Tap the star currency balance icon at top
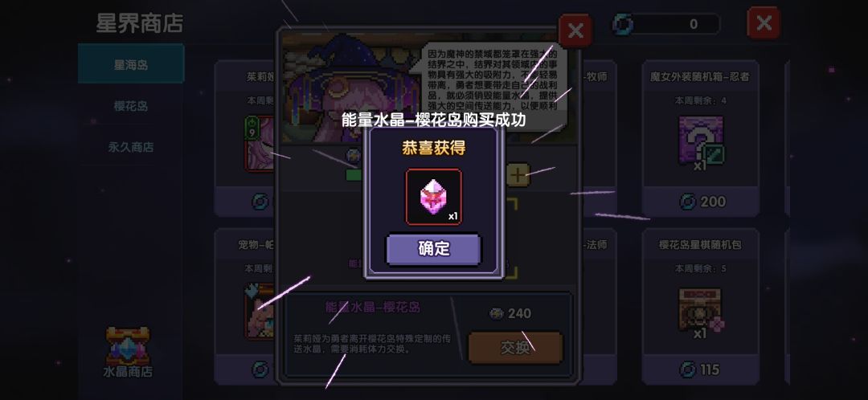Image resolution: width=868 pixels, height=400 pixels. point(623,24)
